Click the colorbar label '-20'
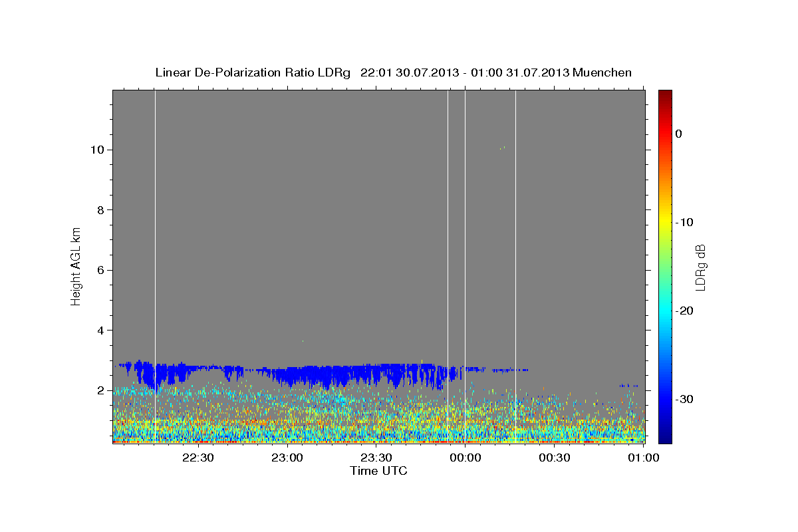 [684, 311]
